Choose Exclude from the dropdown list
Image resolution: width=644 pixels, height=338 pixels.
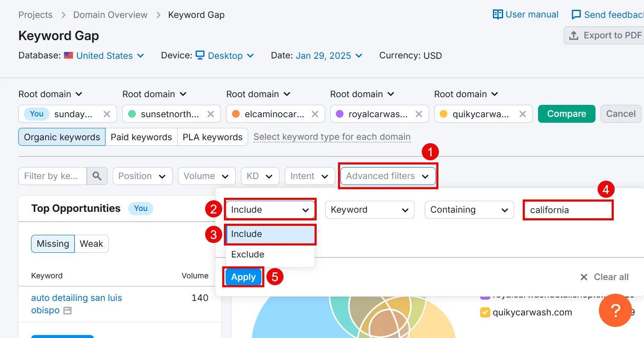(270, 254)
